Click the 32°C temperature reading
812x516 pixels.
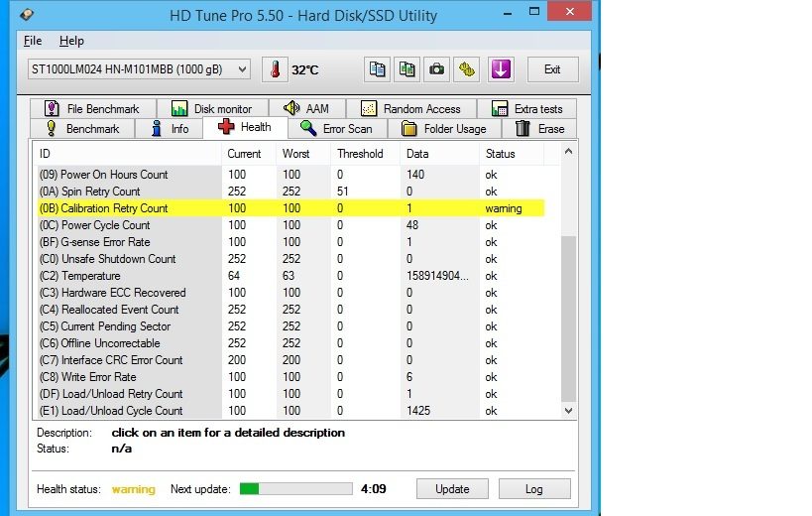pyautogui.click(x=305, y=69)
